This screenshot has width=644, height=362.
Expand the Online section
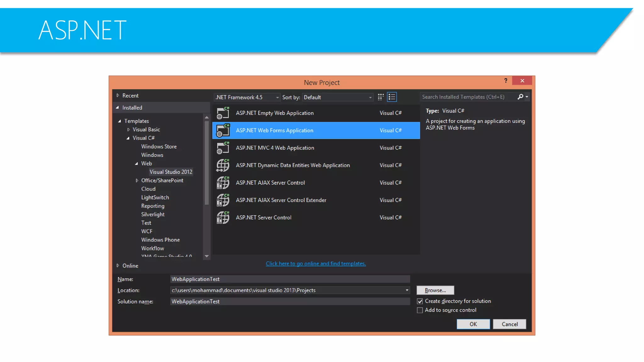(118, 266)
